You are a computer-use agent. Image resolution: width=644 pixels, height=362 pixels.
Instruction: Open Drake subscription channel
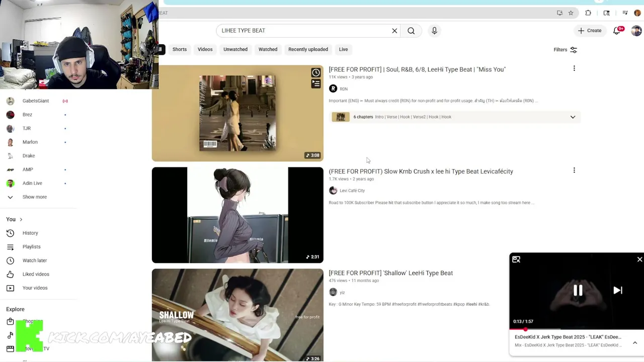(x=29, y=156)
